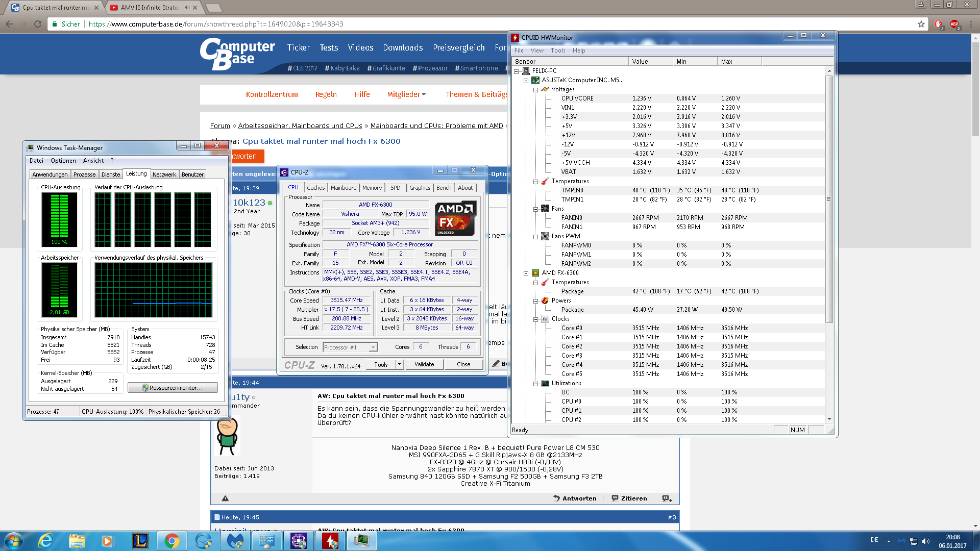
Task: Open the View menu in HWMonitor
Action: pyautogui.click(x=536, y=51)
